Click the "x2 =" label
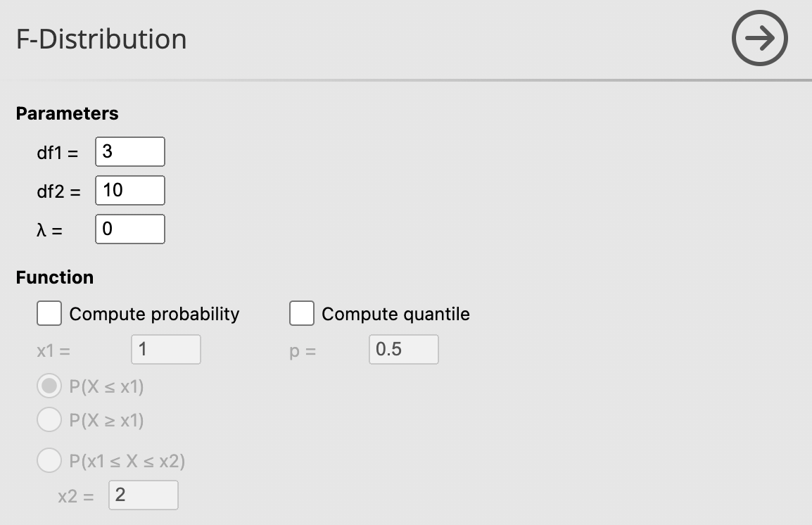Viewport: 812px width, 525px height. point(75,495)
